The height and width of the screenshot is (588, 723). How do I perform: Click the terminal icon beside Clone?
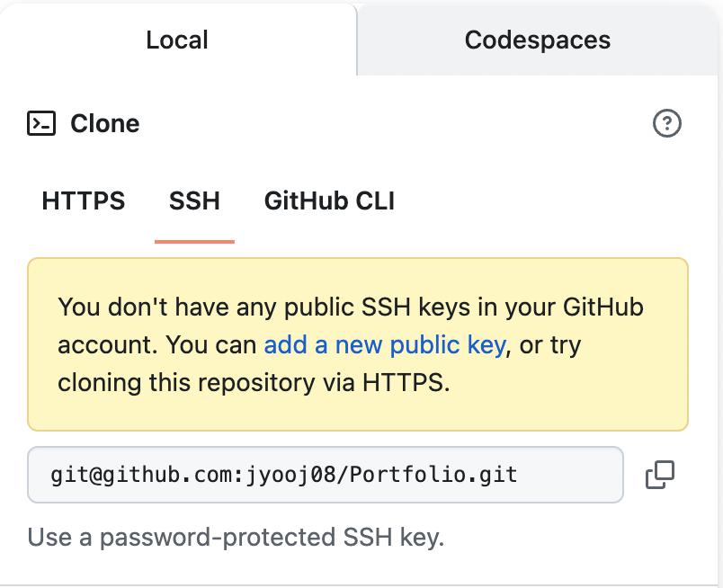tap(41, 123)
